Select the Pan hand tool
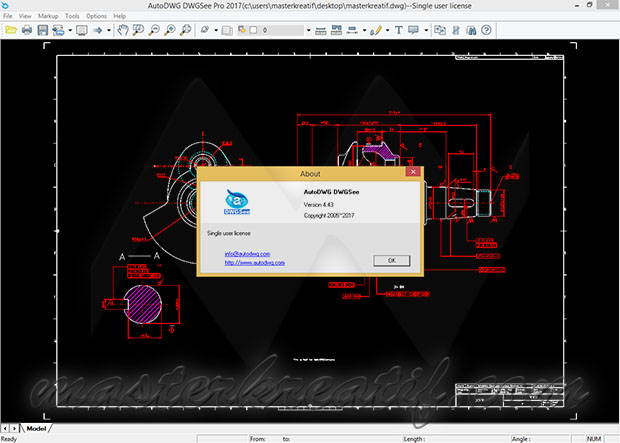The width and height of the screenshot is (620, 443). click(x=123, y=30)
